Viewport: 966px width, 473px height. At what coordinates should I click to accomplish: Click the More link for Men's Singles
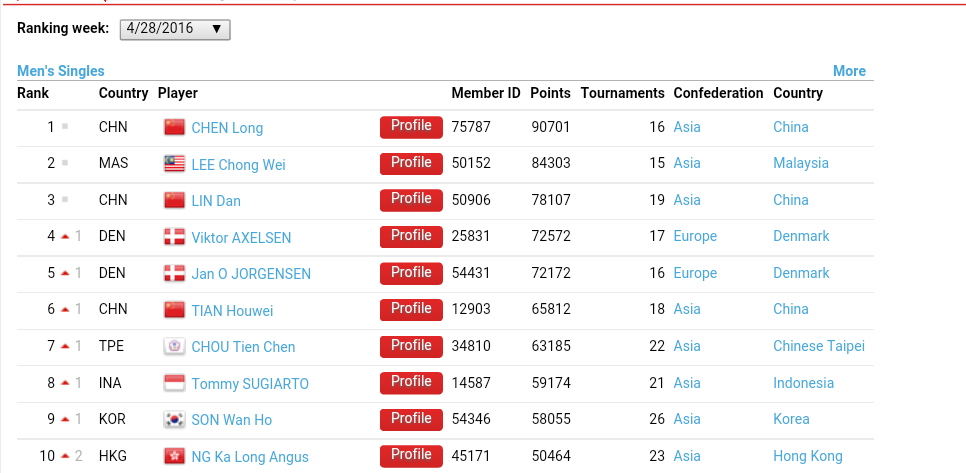[x=849, y=71]
